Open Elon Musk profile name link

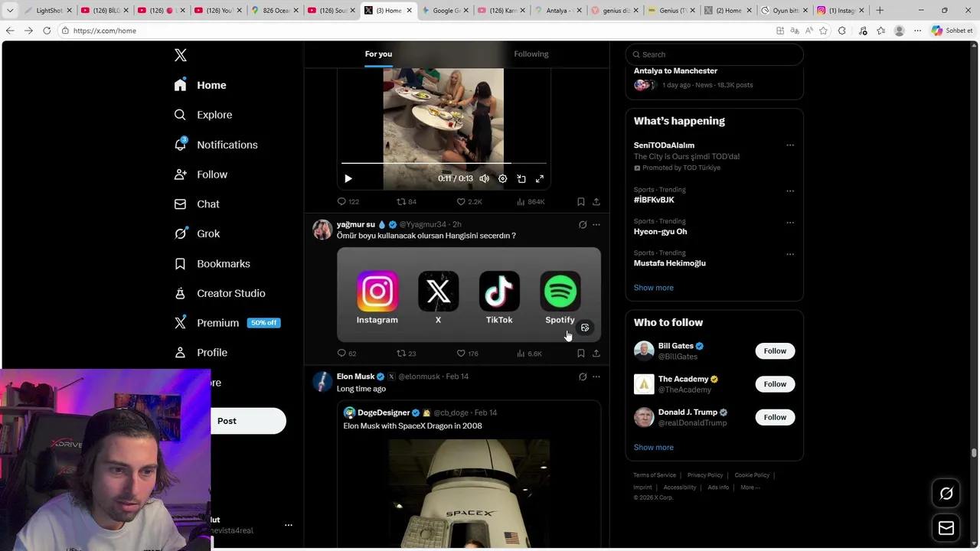pyautogui.click(x=355, y=377)
